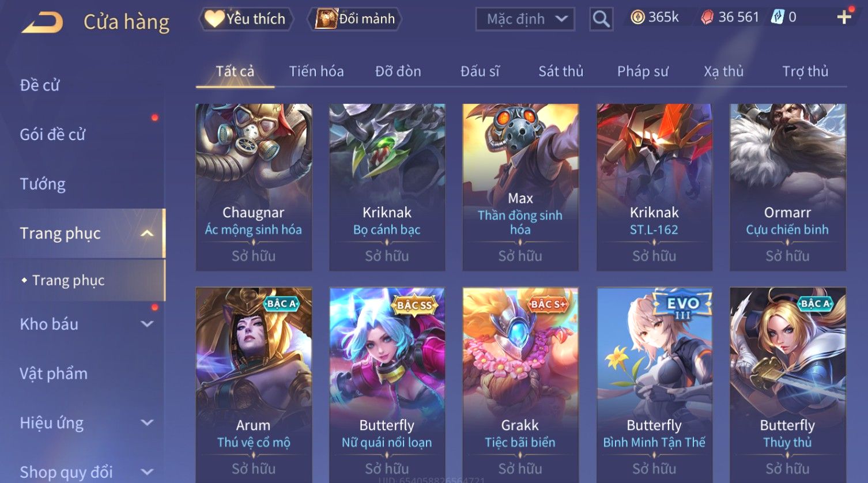Click the red gem currency icon

pyautogui.click(x=707, y=17)
